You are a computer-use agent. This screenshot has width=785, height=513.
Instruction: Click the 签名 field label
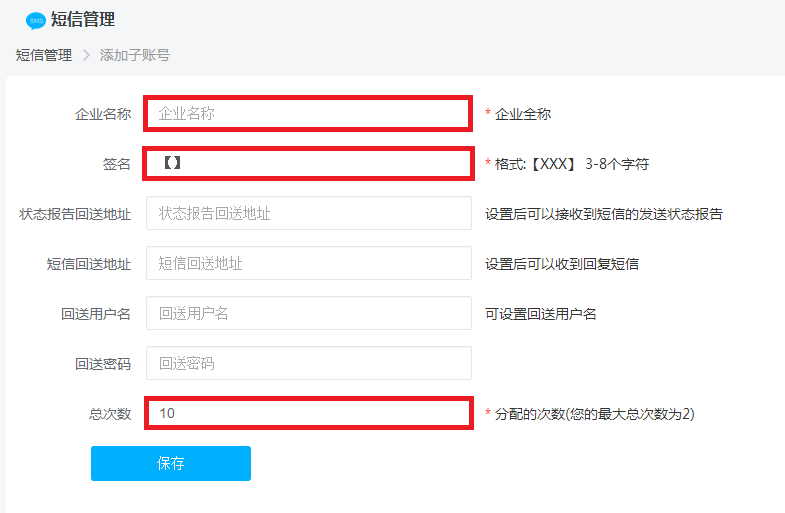click(117, 164)
